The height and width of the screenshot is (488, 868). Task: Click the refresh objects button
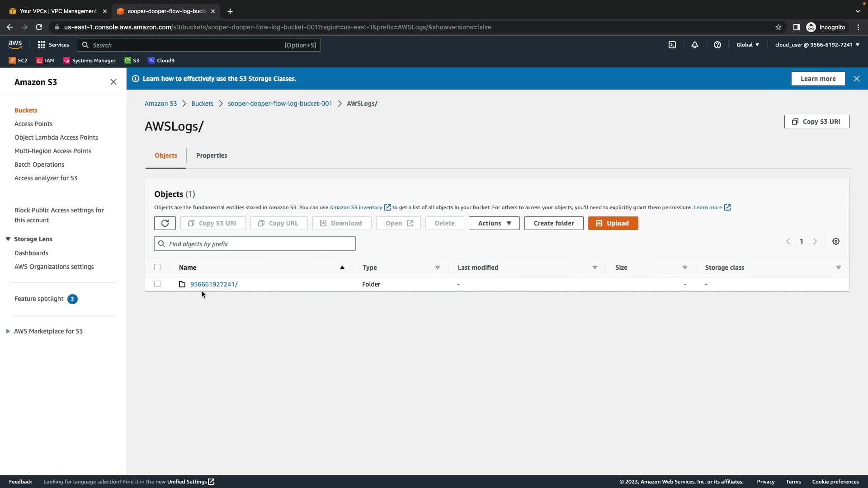(165, 223)
